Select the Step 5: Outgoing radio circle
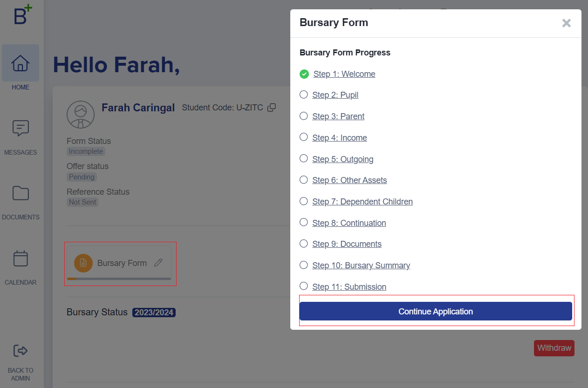 point(304,158)
